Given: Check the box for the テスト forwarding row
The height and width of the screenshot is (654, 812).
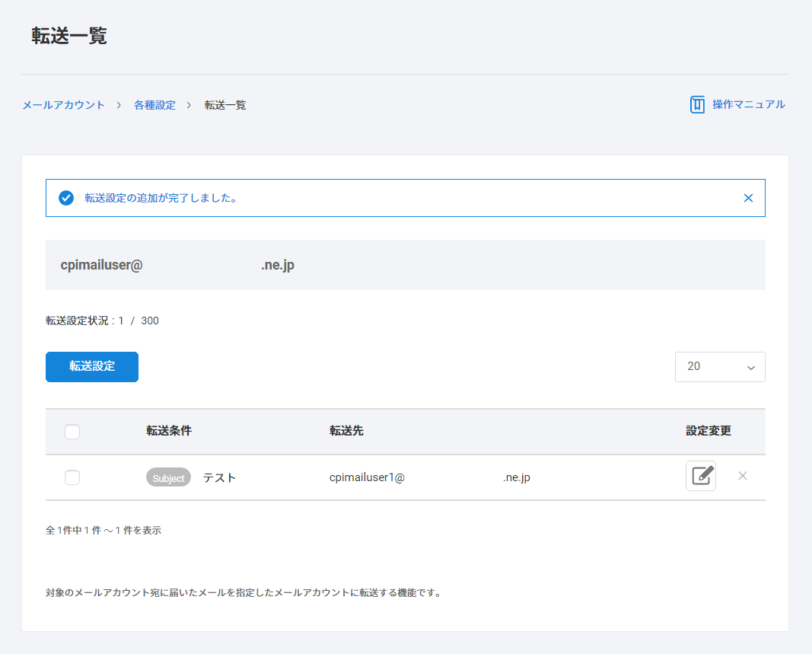Looking at the screenshot, I should 72,477.
